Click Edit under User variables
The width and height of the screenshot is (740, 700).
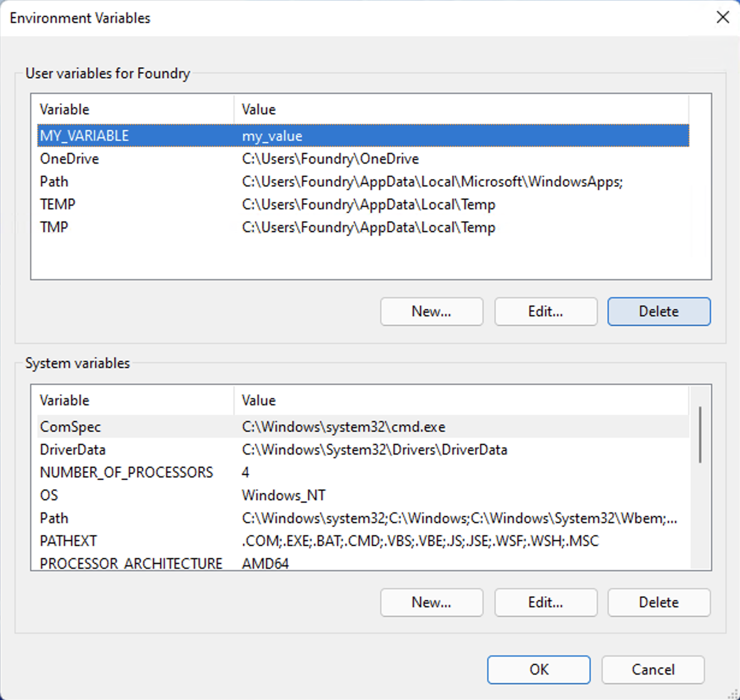[545, 312]
